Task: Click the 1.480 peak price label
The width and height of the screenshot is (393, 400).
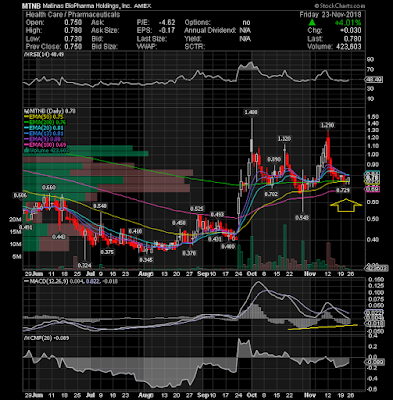Action: (x=251, y=112)
